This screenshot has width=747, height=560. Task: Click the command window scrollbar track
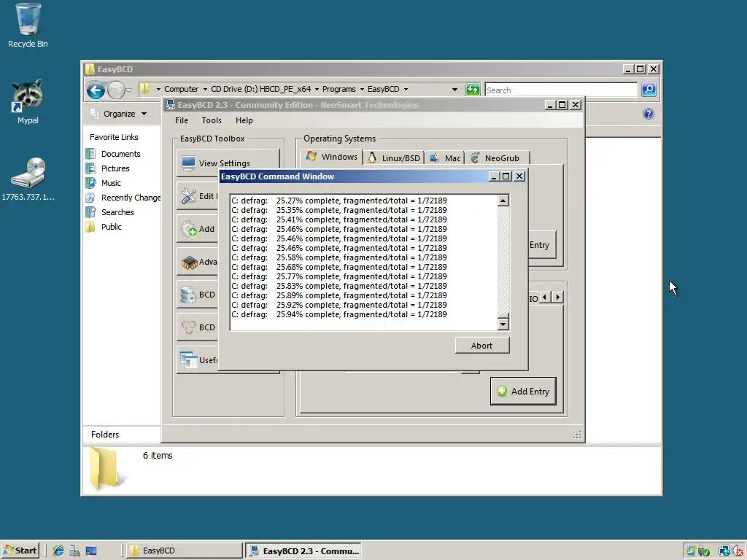click(503, 260)
